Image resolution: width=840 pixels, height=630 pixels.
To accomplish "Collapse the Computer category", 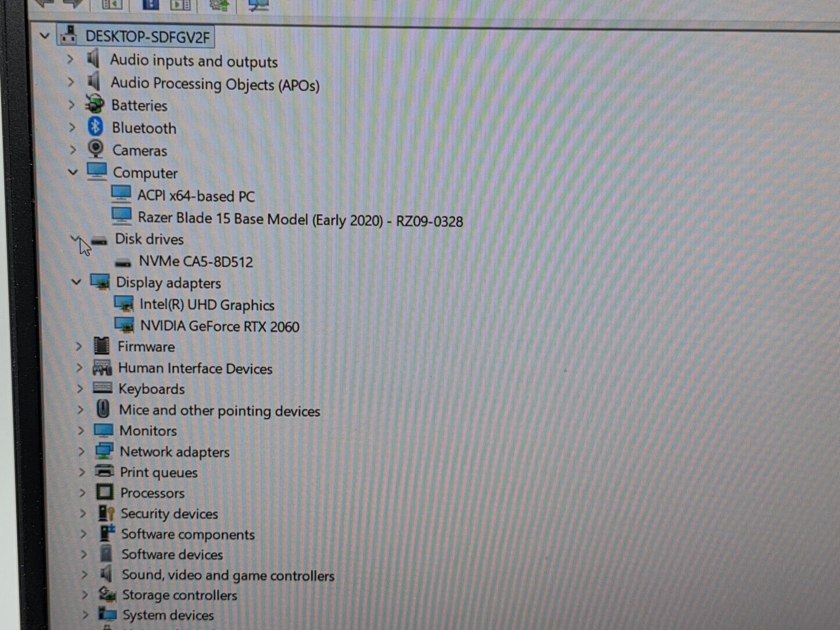I will pos(73,172).
